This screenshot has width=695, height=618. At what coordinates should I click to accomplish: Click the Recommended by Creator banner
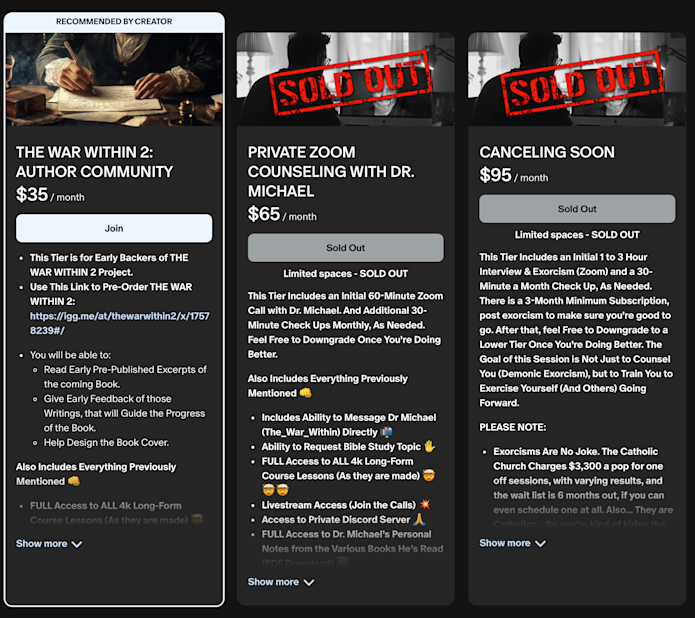[x=114, y=22]
